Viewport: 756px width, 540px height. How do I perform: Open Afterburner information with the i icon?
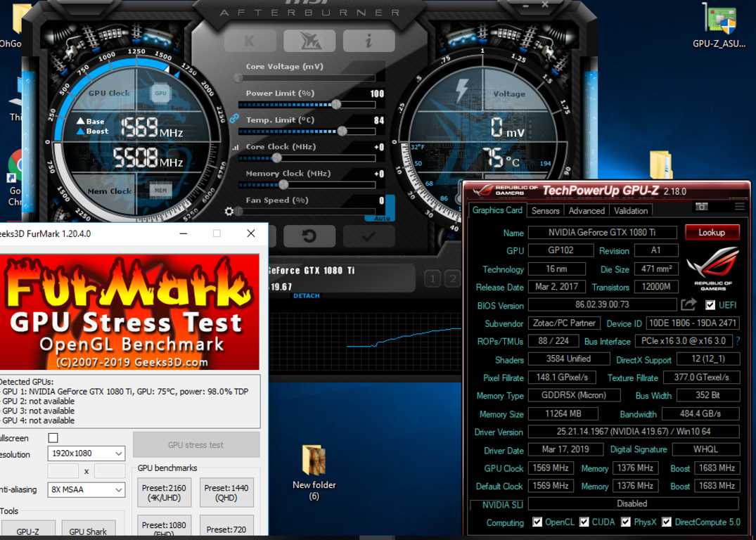369,41
